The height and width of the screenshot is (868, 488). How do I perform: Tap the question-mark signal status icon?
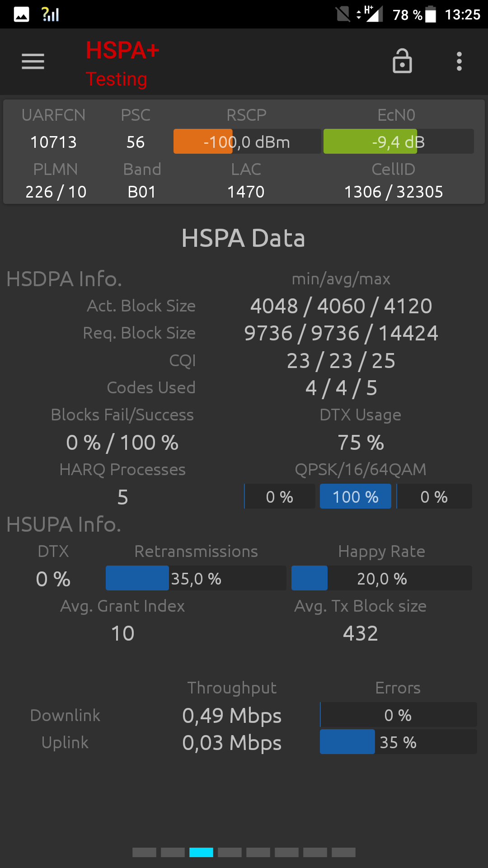50,14
